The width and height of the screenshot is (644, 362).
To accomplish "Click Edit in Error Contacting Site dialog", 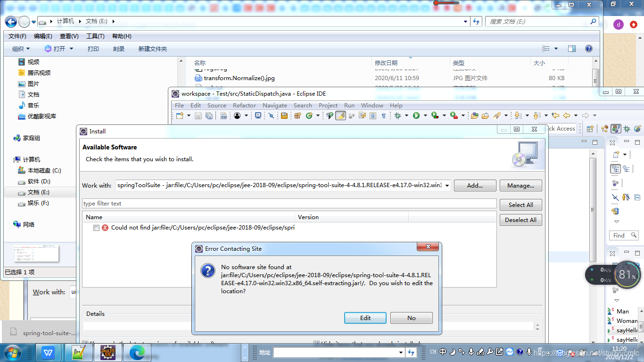I will tap(365, 318).
